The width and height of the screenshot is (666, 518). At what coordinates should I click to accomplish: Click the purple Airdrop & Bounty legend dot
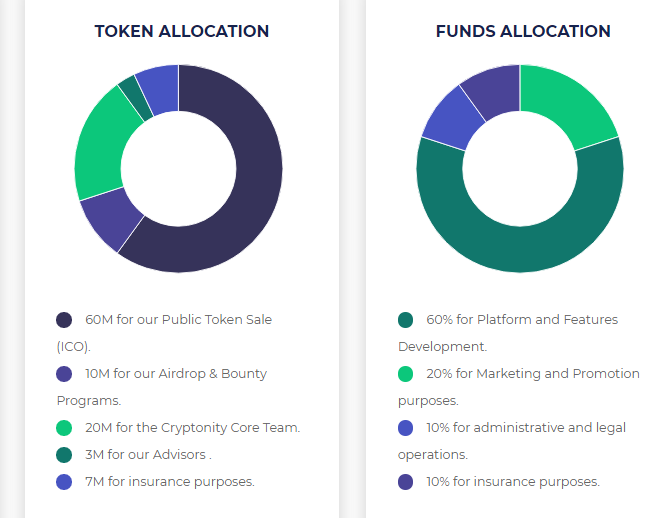(64, 374)
